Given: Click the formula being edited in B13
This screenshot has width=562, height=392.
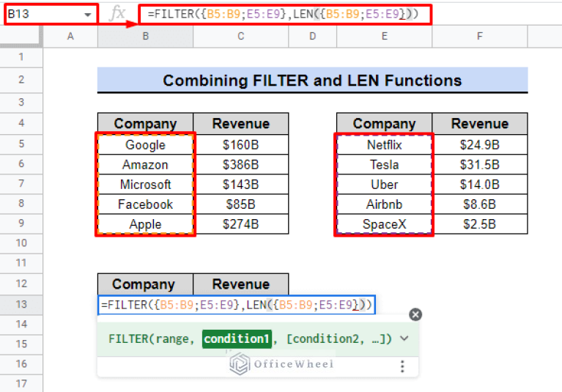Looking at the screenshot, I should point(237,305).
